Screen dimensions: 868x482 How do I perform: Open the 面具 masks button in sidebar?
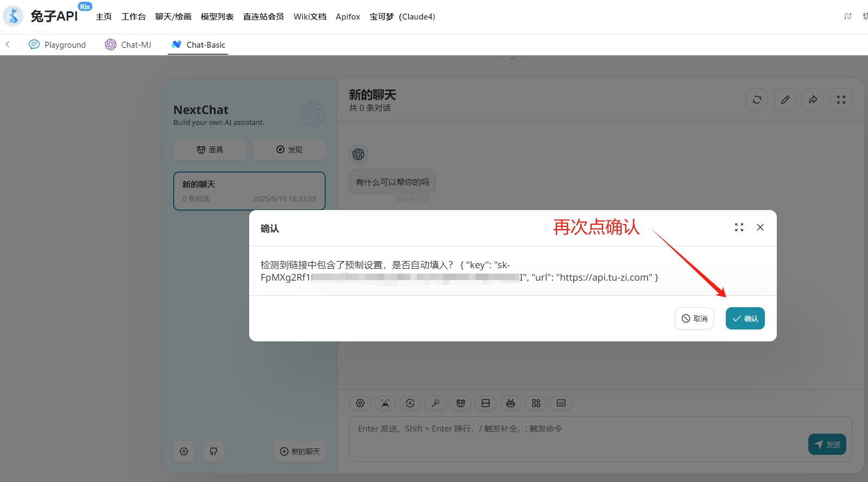coord(210,150)
